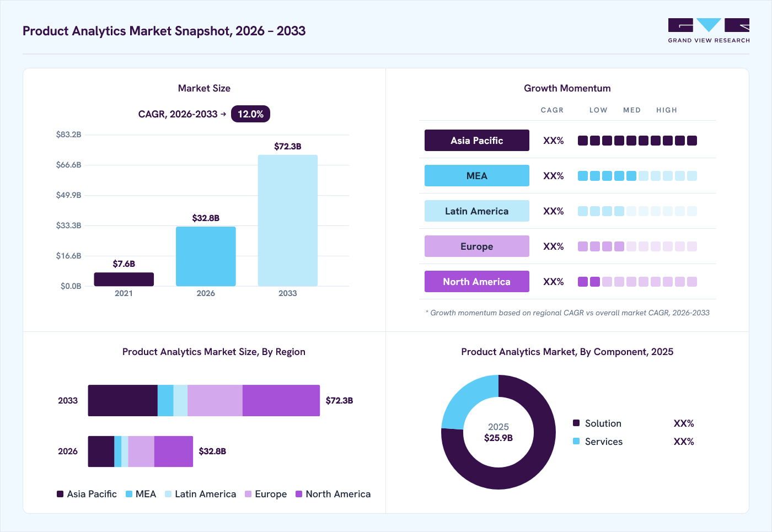
Task: Click the North America segment of 2033 bar
Action: pos(281,401)
